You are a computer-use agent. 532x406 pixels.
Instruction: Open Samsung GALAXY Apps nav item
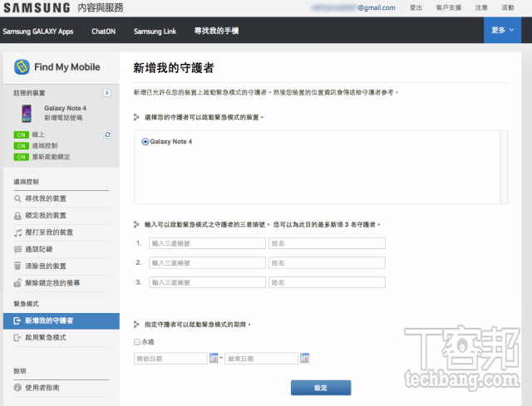[38, 32]
